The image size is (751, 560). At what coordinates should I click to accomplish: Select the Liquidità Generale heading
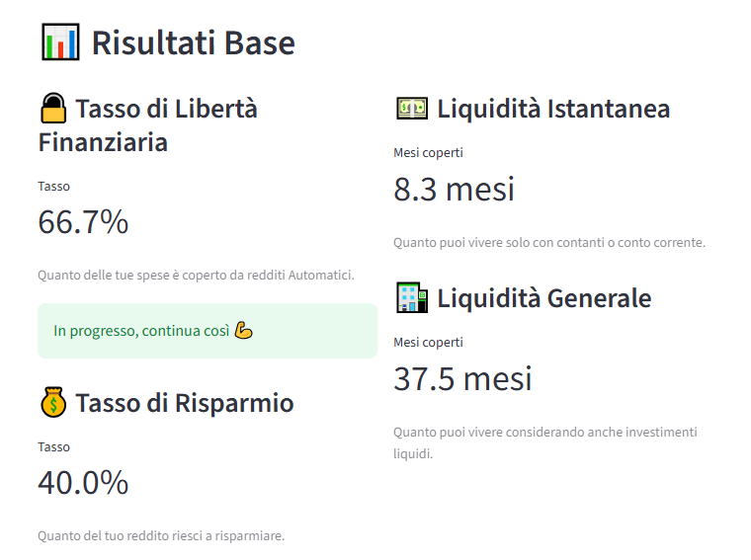[543, 298]
